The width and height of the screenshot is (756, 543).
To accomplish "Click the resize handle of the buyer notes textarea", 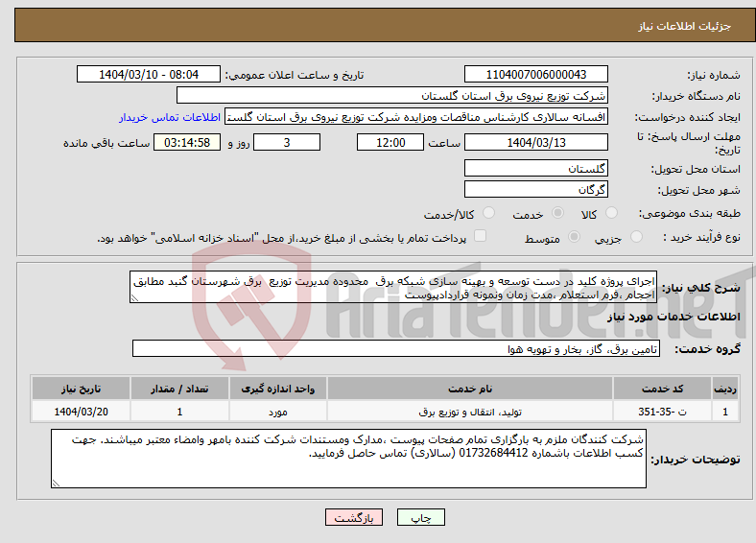I will click(56, 484).
